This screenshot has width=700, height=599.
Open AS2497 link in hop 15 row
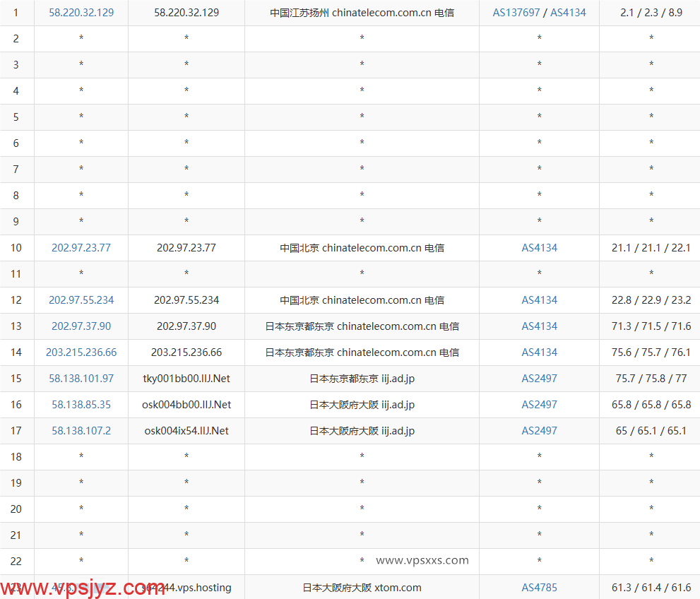coord(539,379)
